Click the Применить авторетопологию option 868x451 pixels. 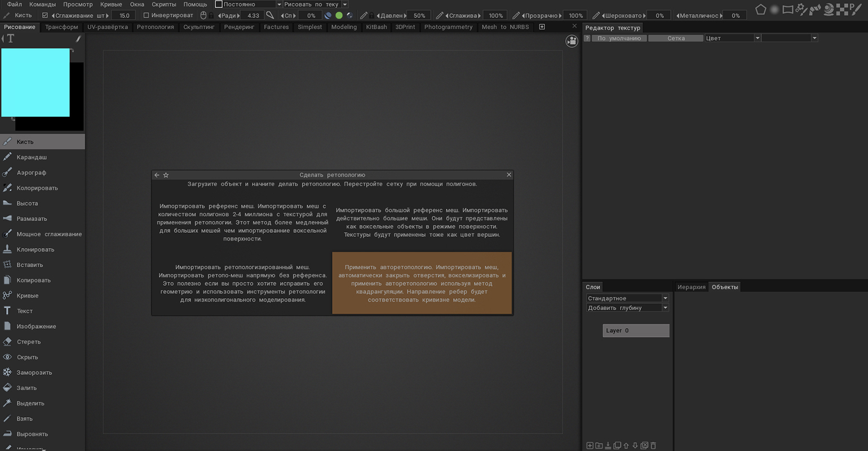coord(422,283)
